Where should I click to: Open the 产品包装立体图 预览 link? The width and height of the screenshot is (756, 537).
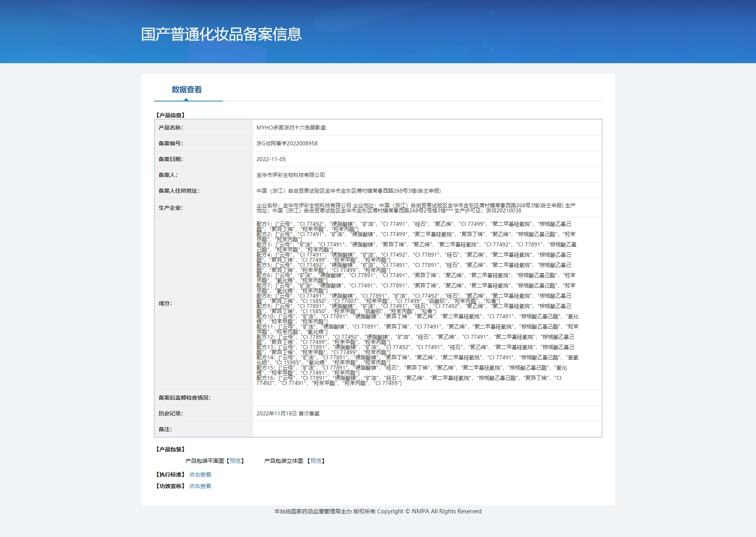316,461
